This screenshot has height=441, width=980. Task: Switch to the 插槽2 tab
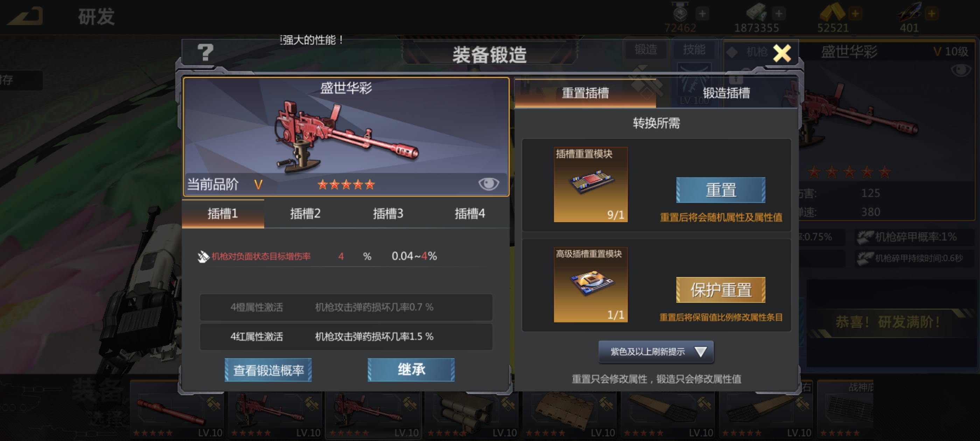click(x=305, y=213)
